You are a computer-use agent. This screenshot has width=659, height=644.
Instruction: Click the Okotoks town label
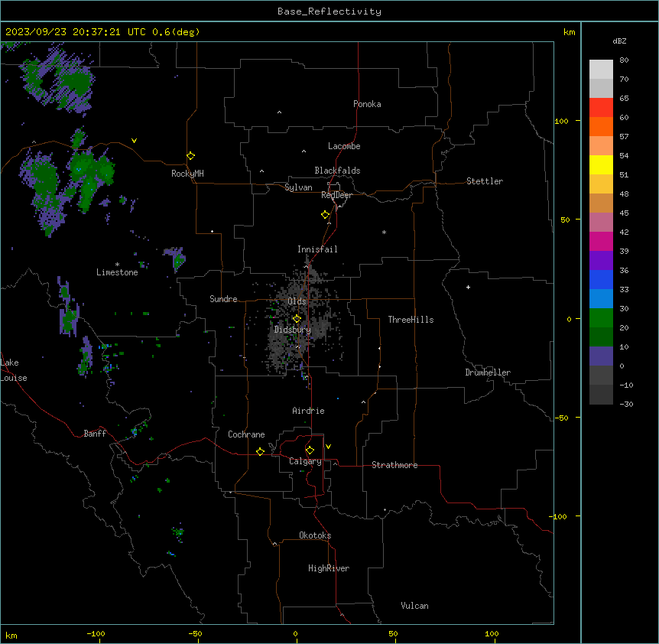(x=315, y=535)
